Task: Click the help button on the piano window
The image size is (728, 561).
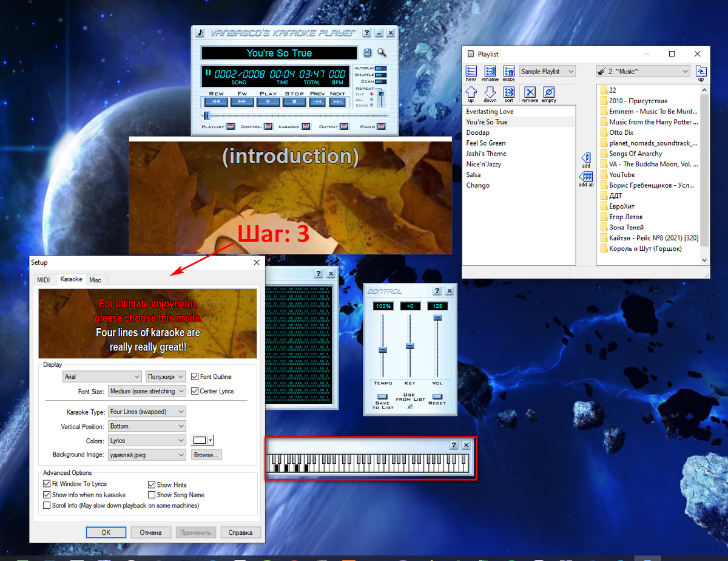Action: pos(453,445)
